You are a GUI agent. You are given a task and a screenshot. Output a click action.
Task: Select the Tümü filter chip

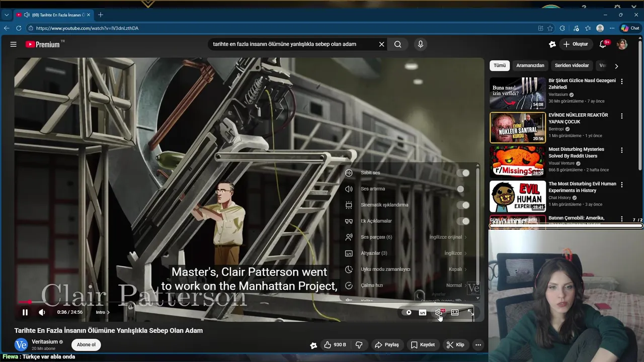[500, 65]
